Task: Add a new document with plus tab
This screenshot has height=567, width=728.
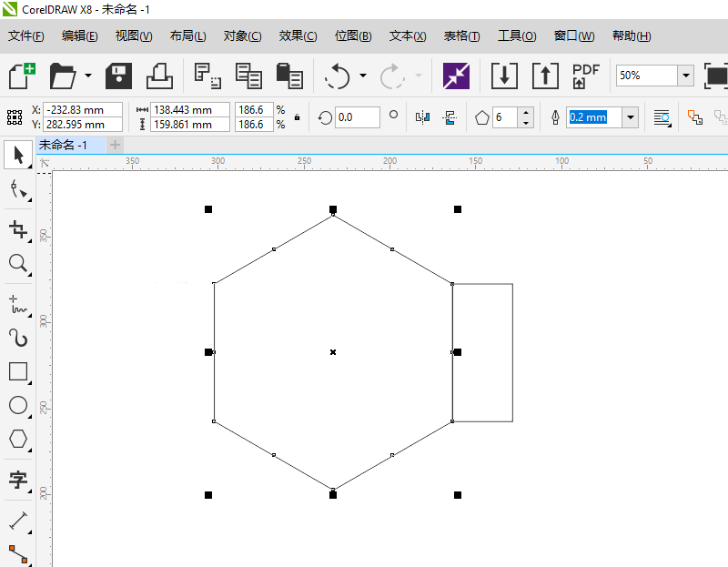Action: coord(115,145)
